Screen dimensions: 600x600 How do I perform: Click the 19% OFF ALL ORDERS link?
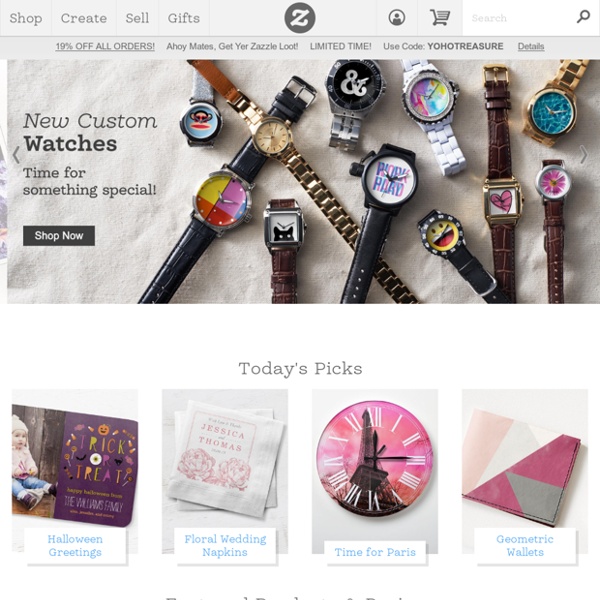pyautogui.click(x=105, y=46)
